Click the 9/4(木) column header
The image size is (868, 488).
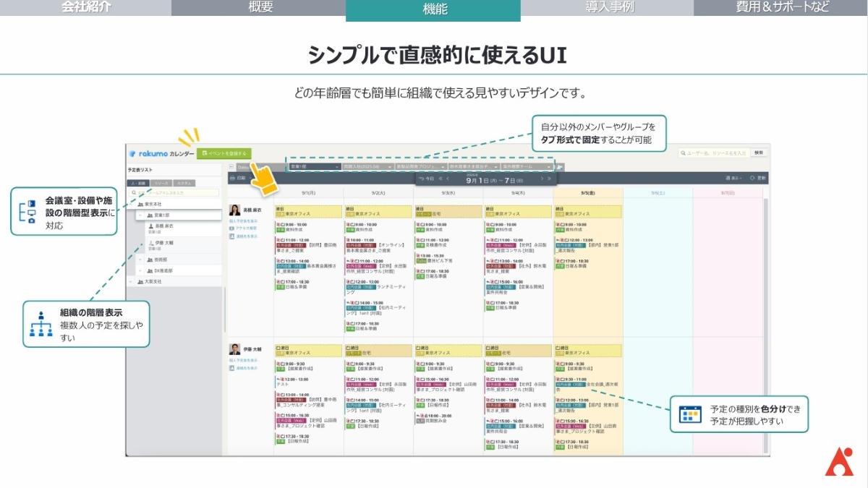pos(518,193)
